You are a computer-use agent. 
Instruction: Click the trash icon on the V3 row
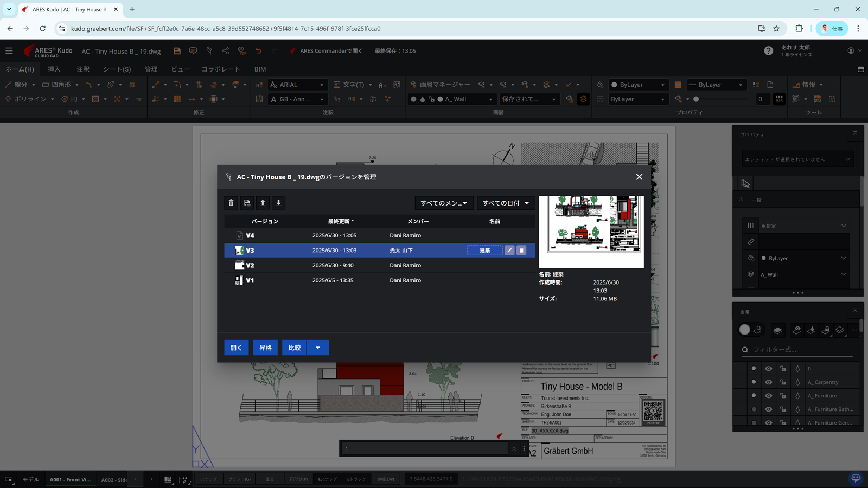(521, 251)
